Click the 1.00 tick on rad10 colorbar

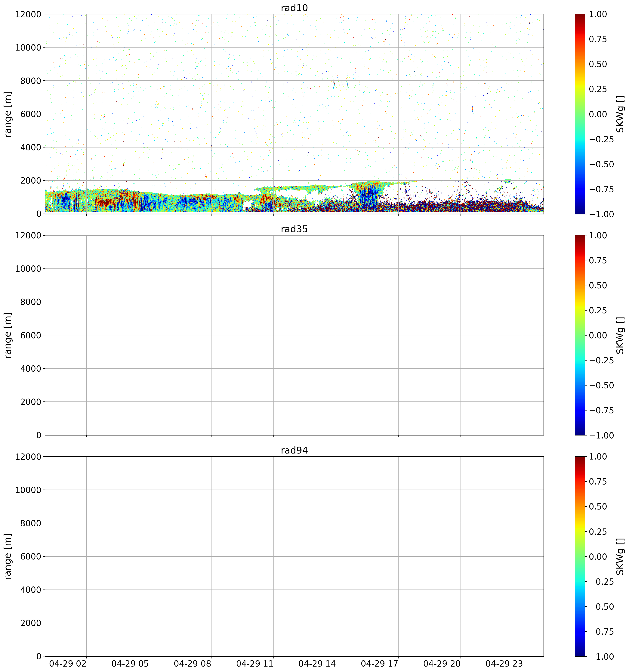tap(598, 14)
